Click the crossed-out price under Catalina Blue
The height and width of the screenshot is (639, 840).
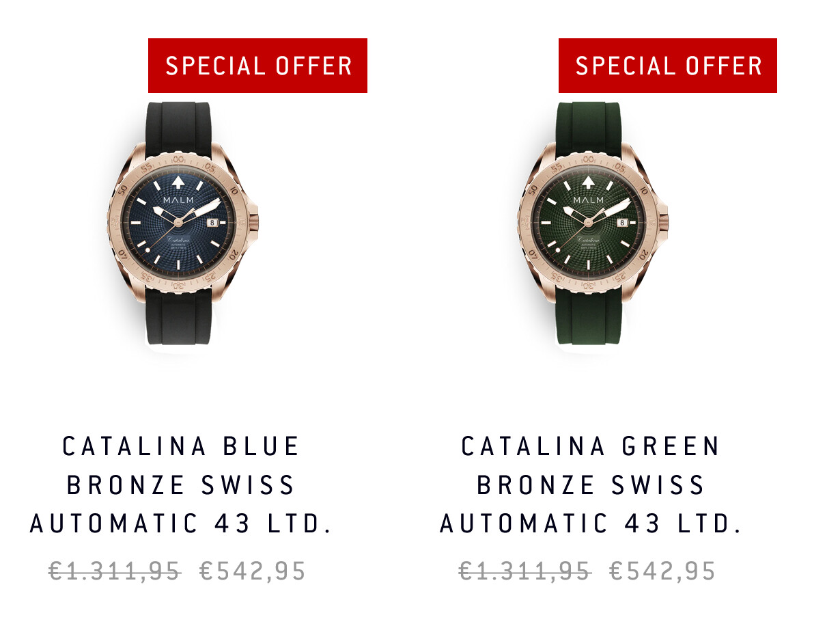(x=115, y=571)
